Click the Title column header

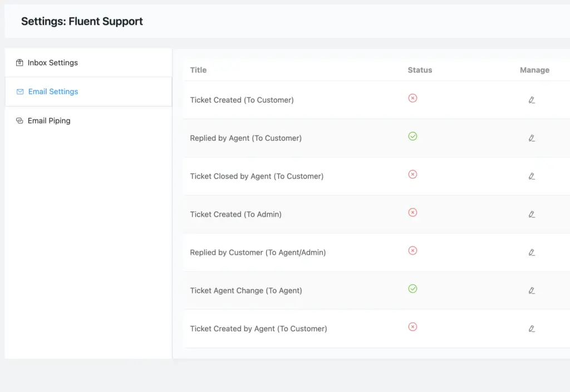(x=198, y=70)
